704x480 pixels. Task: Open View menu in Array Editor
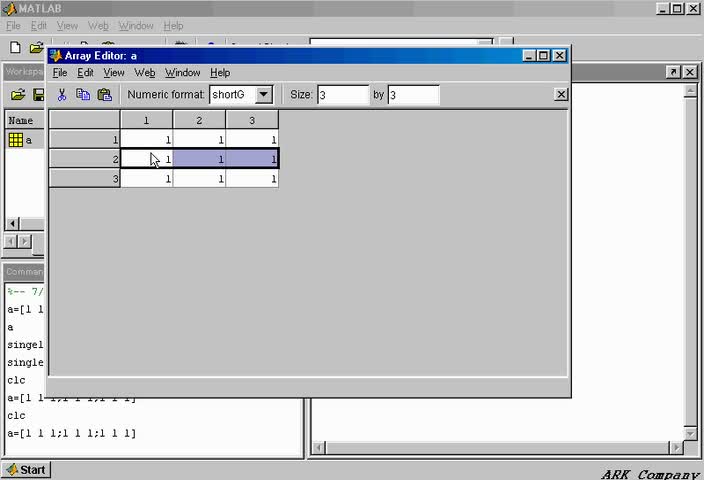pyautogui.click(x=114, y=73)
